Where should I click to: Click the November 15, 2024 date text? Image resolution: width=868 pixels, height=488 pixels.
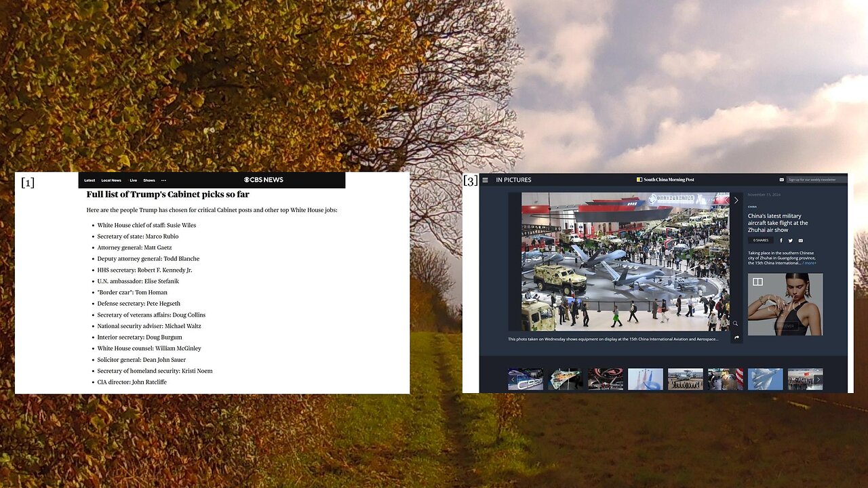click(x=764, y=195)
